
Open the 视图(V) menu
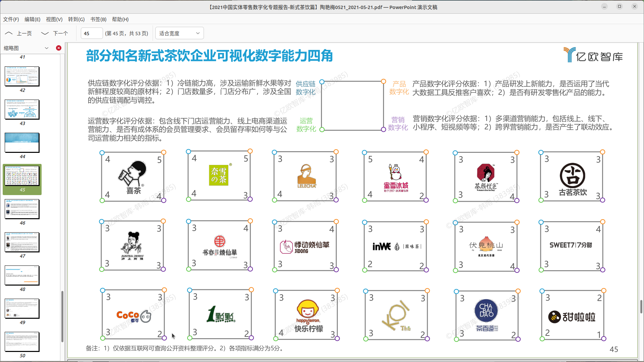point(54,19)
